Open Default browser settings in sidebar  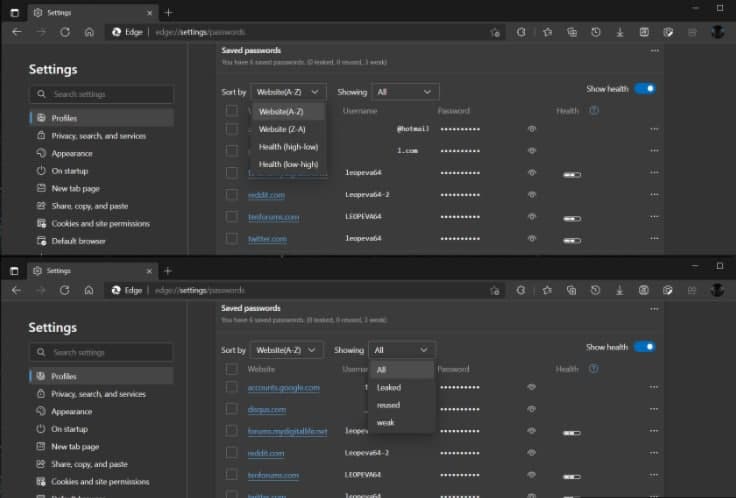78,241
